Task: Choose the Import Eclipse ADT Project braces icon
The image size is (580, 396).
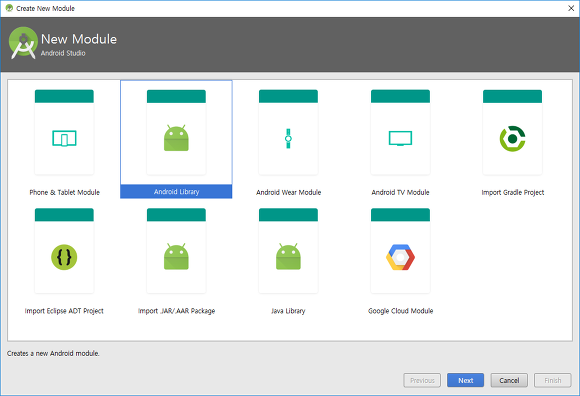Action: [64, 257]
